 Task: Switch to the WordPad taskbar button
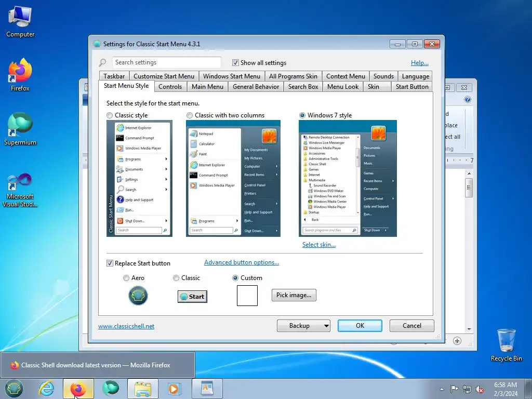[207, 389]
